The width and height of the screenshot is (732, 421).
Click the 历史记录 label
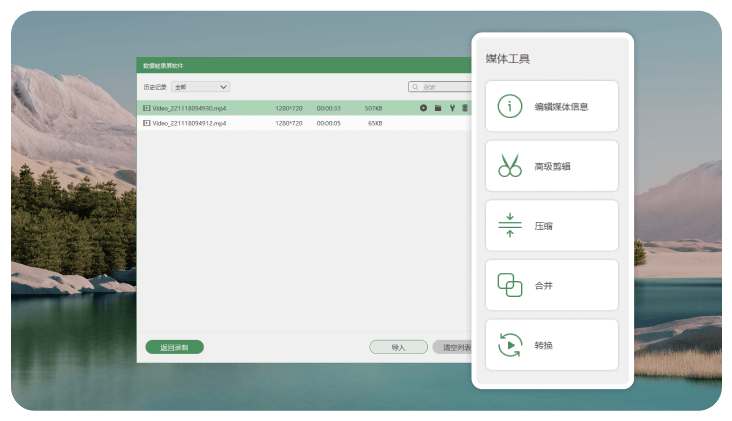pos(155,87)
